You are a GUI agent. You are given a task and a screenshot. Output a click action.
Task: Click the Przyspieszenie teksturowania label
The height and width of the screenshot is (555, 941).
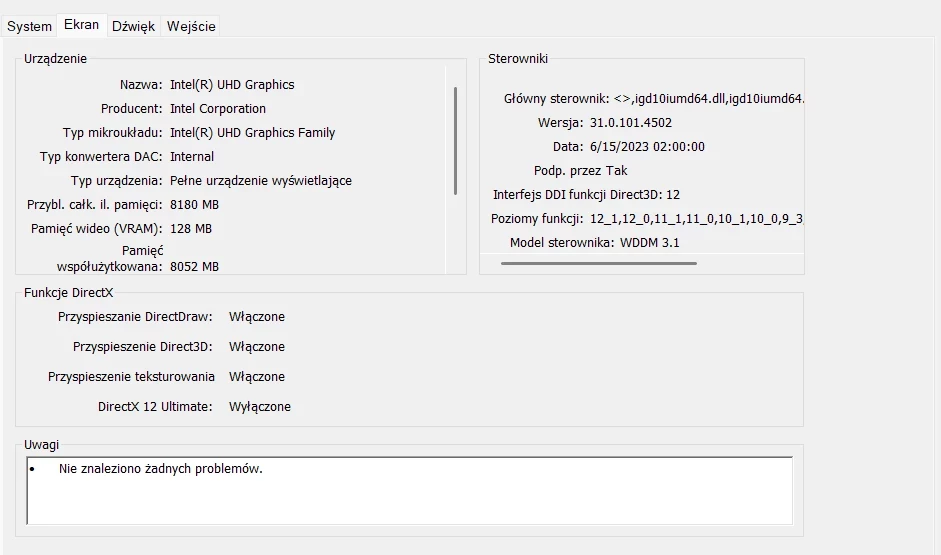click(131, 377)
